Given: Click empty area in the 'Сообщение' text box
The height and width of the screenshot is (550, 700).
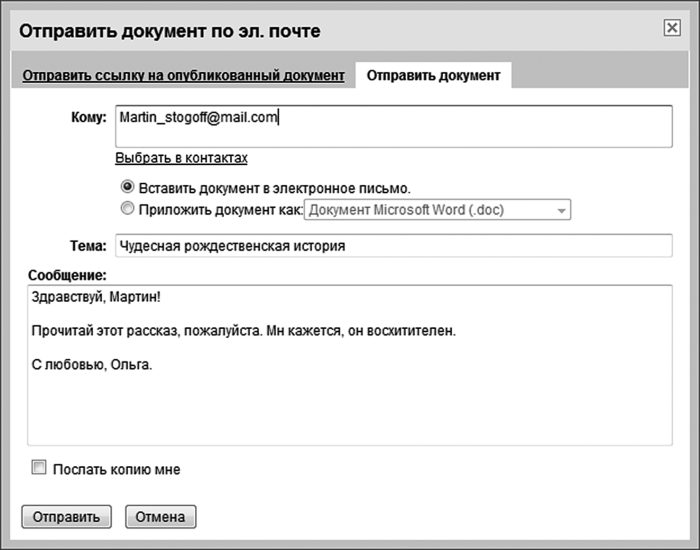Looking at the screenshot, I should (349, 410).
